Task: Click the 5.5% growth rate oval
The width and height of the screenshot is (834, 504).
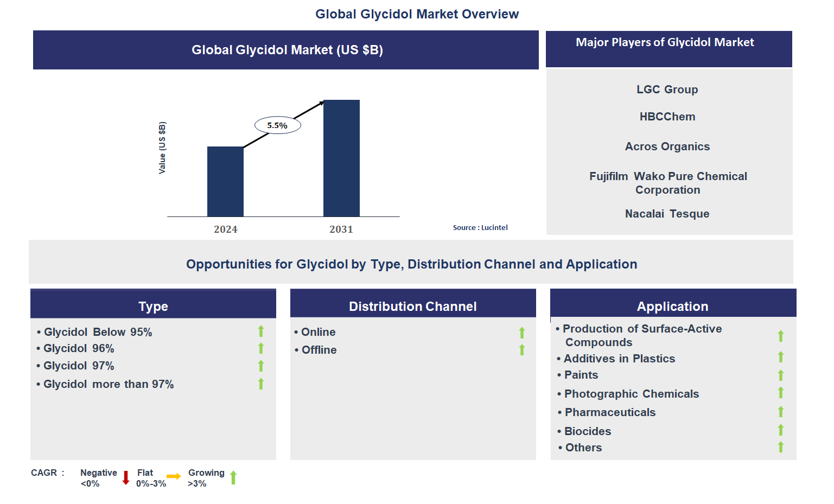Action: coord(277,125)
